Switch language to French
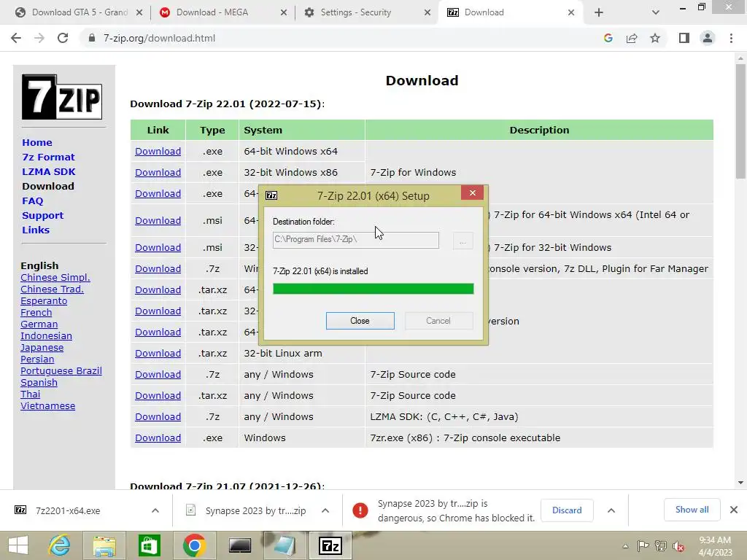Image resolution: width=747 pixels, height=560 pixels. [x=36, y=313]
